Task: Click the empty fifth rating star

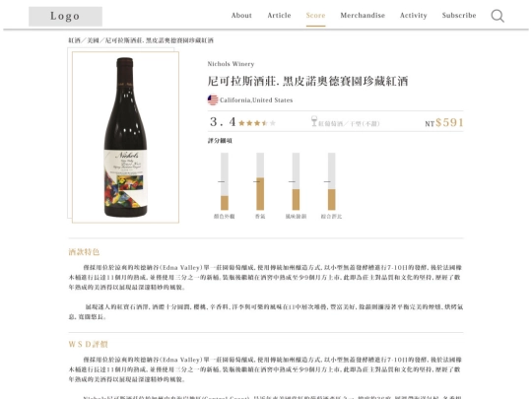Action: [x=273, y=123]
